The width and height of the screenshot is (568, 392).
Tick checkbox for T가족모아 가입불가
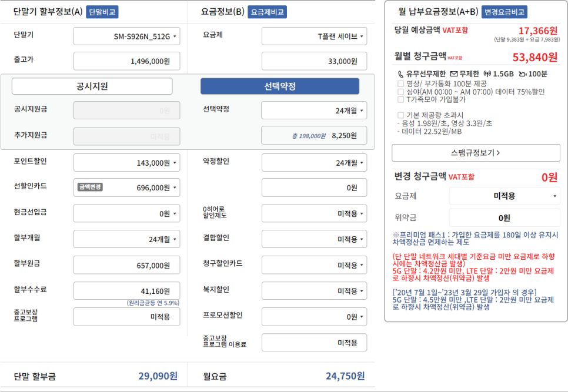coord(400,99)
